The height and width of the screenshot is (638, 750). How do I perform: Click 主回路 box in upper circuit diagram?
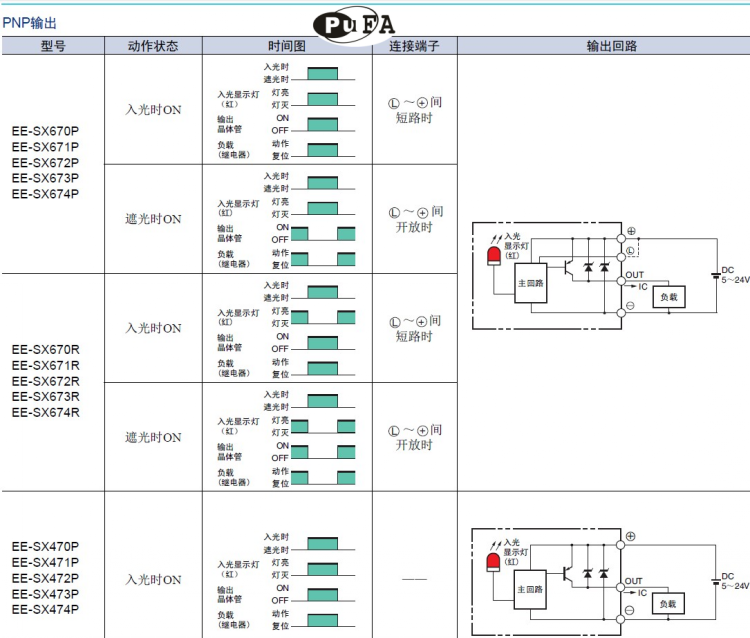coord(530,283)
